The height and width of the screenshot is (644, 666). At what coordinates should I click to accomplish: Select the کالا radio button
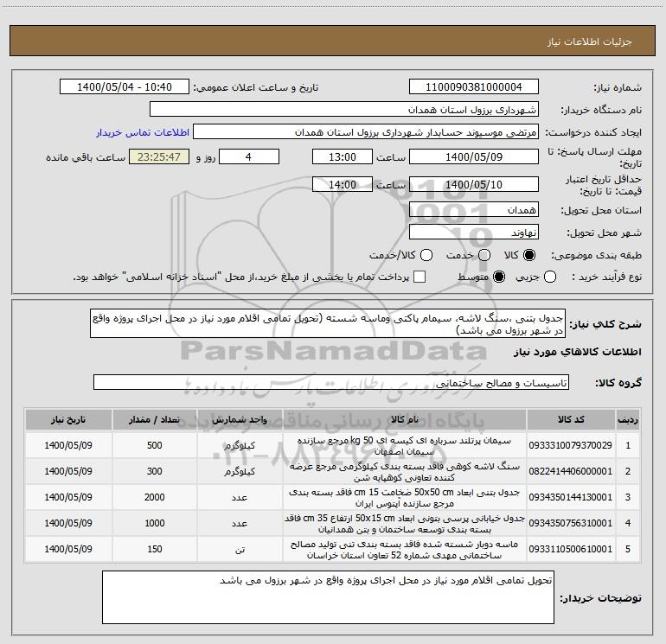pos(529,255)
